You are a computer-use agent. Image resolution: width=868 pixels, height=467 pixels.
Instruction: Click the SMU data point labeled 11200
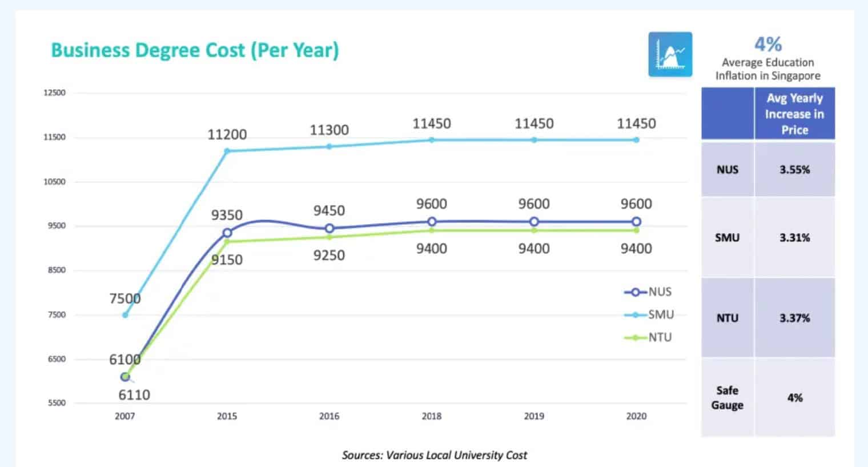pos(228,150)
